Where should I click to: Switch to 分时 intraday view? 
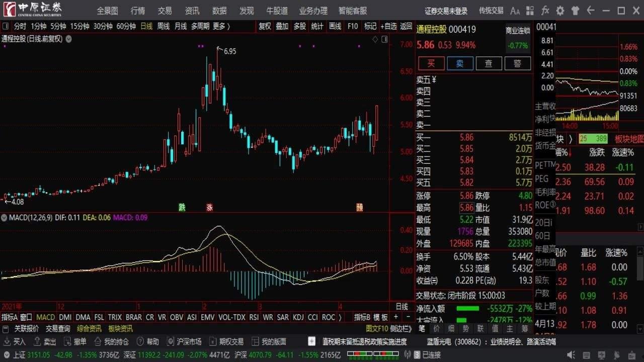click(20, 26)
